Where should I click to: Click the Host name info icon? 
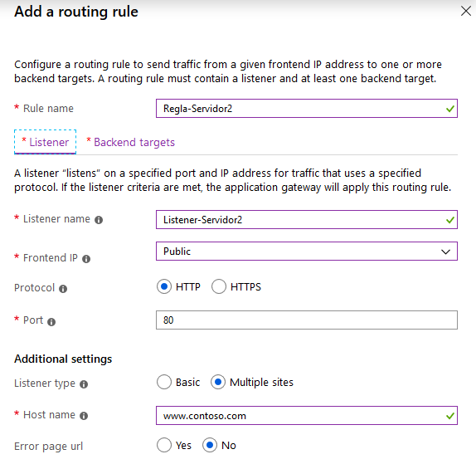[x=84, y=415]
